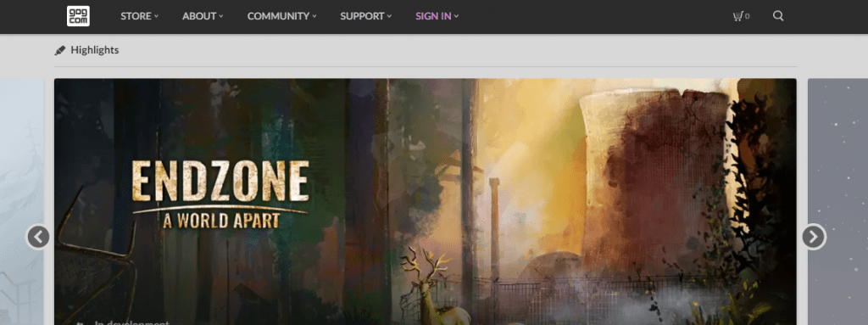Click the search magnifier icon
This screenshot has width=868, height=325.
click(778, 16)
